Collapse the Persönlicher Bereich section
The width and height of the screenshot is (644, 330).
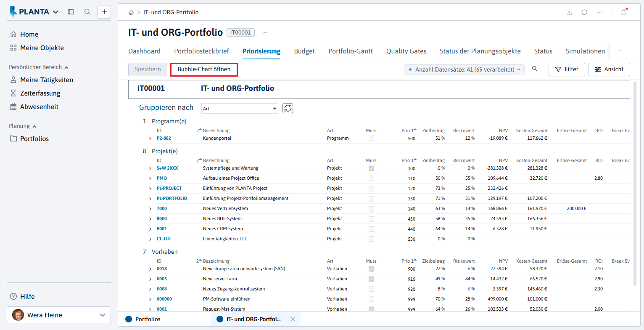(38, 67)
